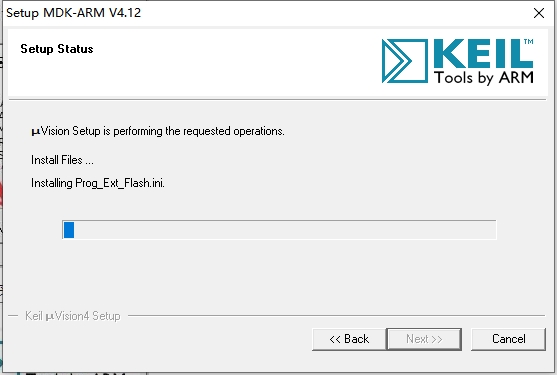Screen dimensions: 557x375
Task: Click the 'µVision Setup is performing' message
Action: 158,131
